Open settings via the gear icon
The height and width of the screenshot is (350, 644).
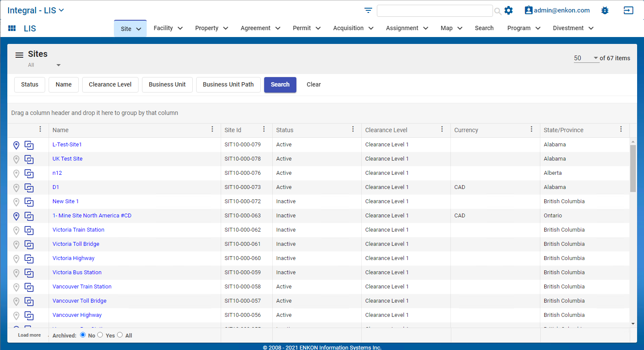(x=508, y=10)
